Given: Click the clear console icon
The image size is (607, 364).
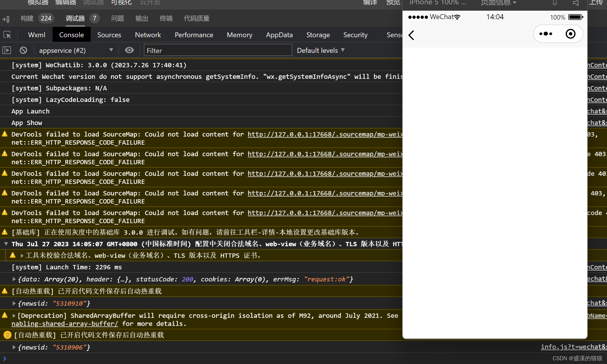Looking at the screenshot, I should tap(23, 50).
